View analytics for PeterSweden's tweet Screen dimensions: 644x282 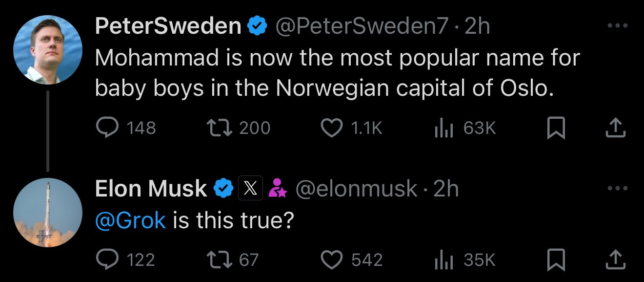[464, 128]
